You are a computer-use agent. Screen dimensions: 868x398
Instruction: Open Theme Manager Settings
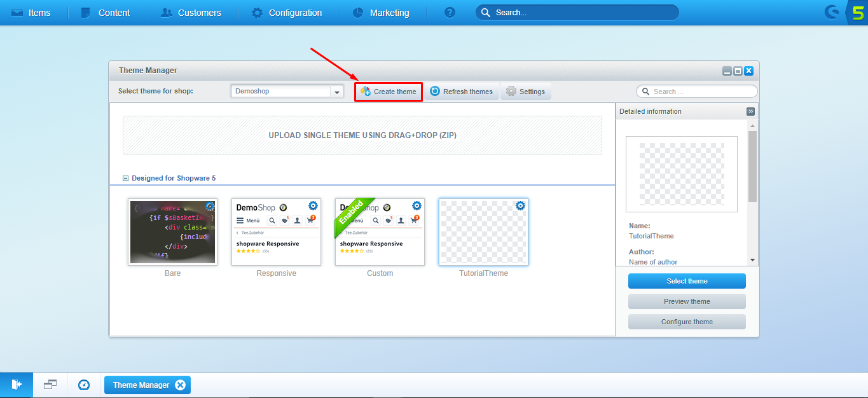526,92
